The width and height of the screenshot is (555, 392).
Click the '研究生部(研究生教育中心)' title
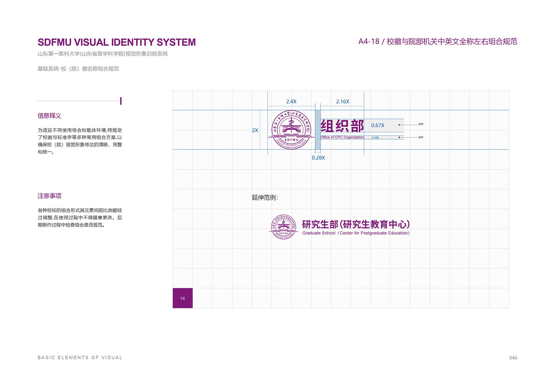356,224
